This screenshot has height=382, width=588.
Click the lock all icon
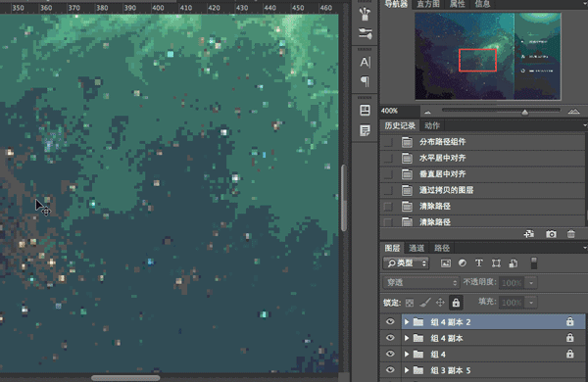[456, 303]
